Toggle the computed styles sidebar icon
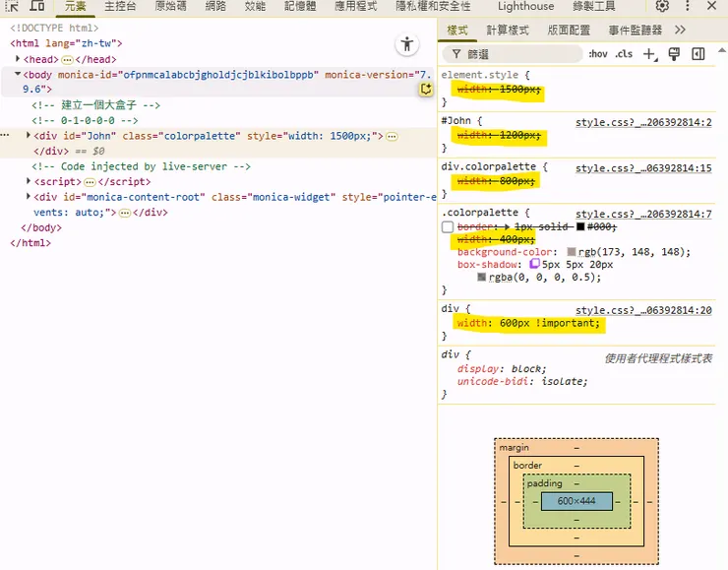Image resolution: width=728 pixels, height=570 pixels. coord(698,54)
